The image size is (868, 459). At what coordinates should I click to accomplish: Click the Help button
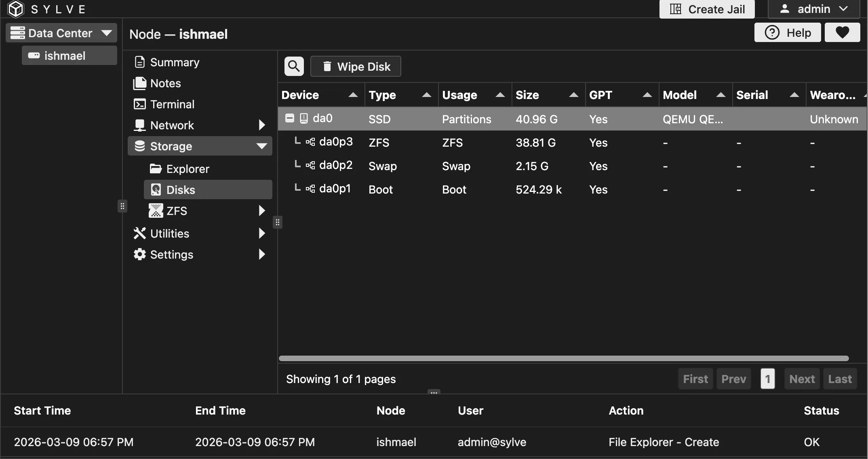coord(787,32)
